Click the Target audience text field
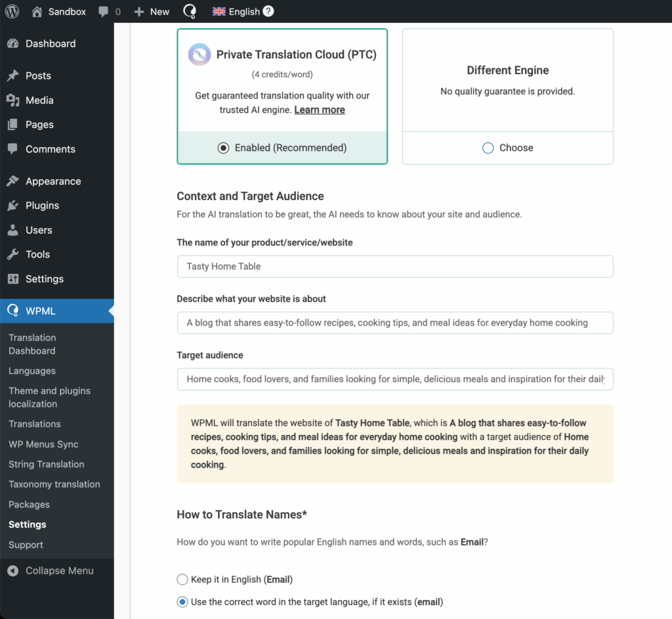Screen dimensions: 672x619 pos(394,379)
